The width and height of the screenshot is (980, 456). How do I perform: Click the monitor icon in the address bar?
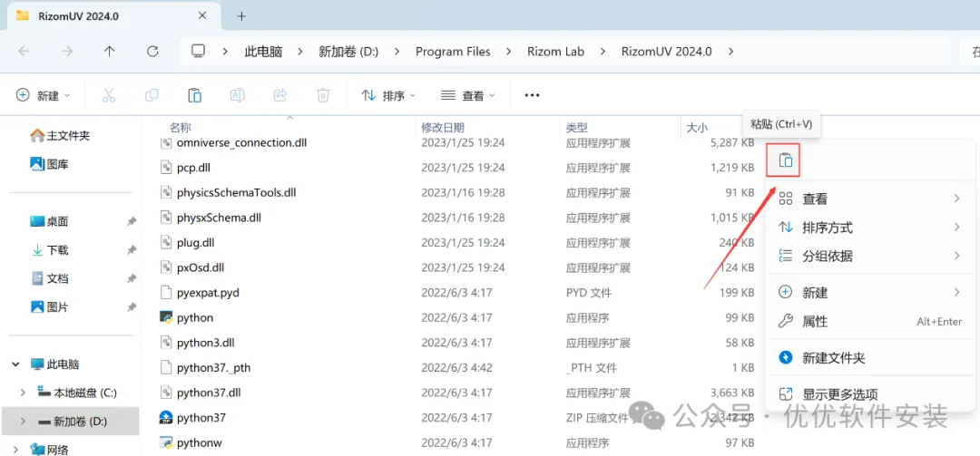pyautogui.click(x=199, y=52)
